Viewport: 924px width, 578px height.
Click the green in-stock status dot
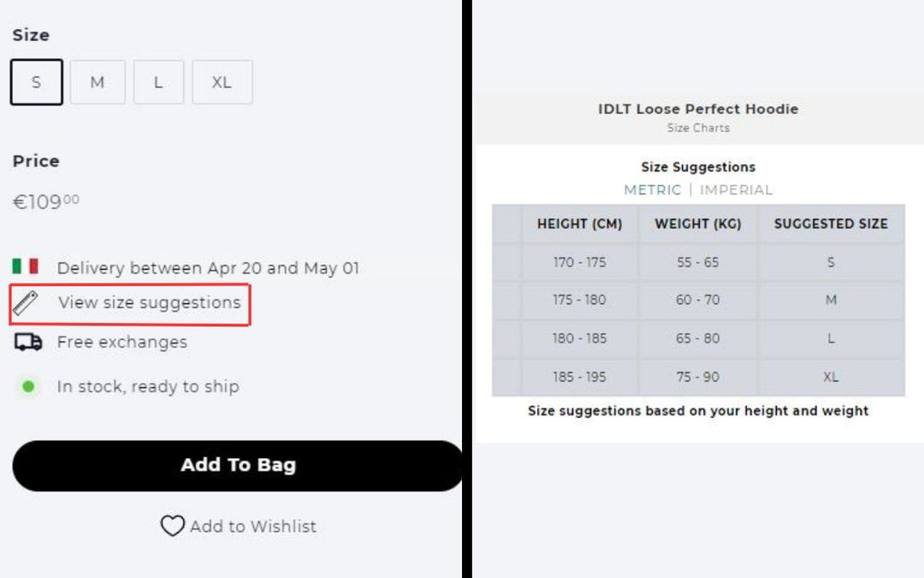(x=28, y=387)
